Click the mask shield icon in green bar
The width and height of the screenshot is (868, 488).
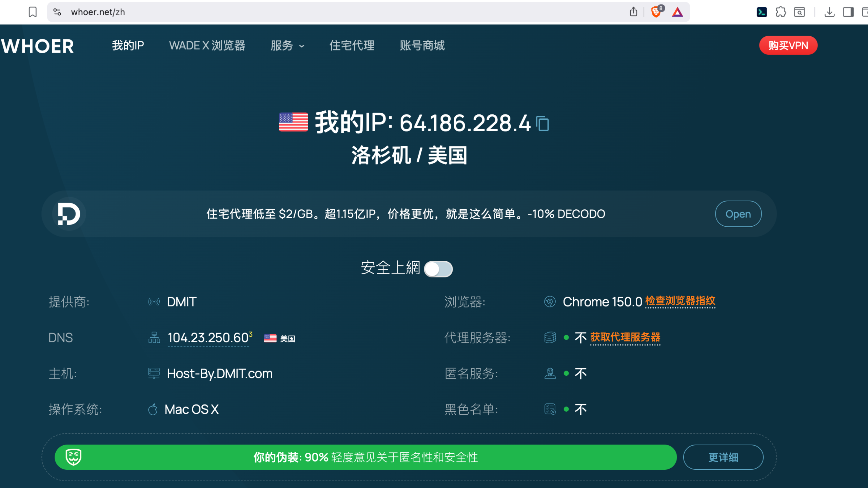74,457
